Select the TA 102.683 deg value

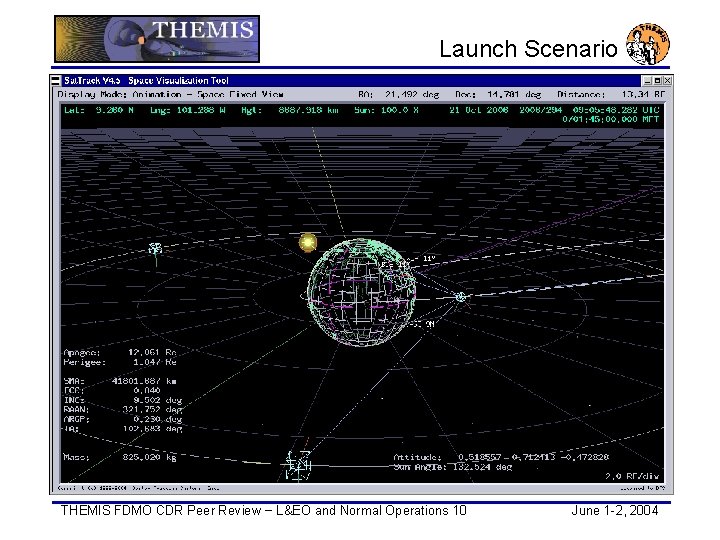coord(123,429)
